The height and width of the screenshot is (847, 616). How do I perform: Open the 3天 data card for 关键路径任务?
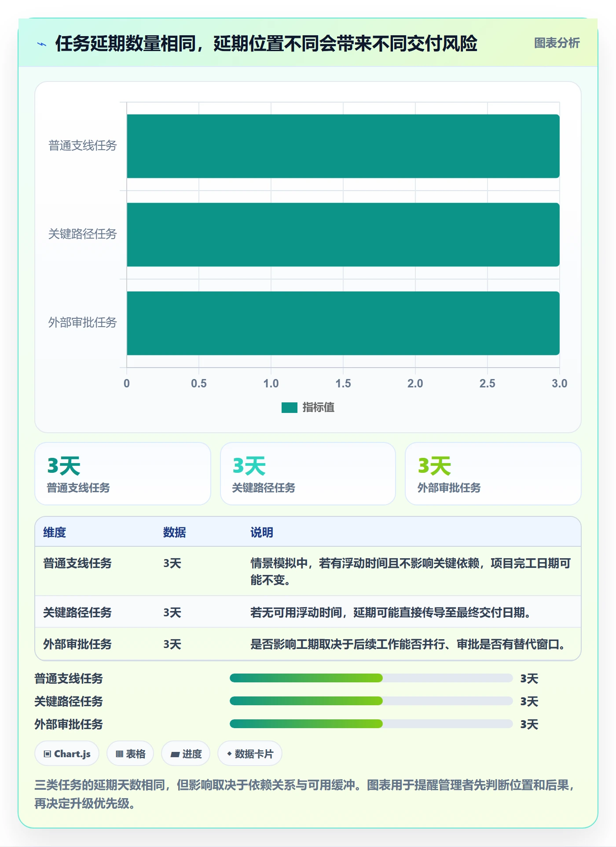[308, 474]
